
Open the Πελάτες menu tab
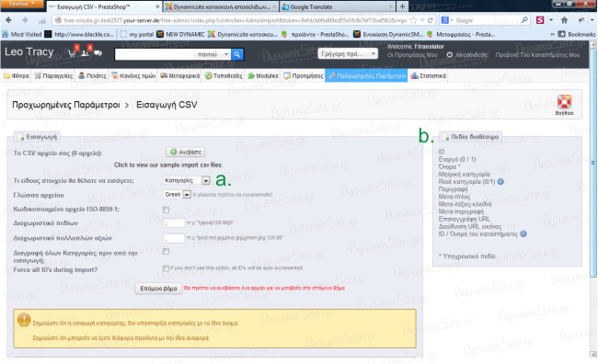92,76
